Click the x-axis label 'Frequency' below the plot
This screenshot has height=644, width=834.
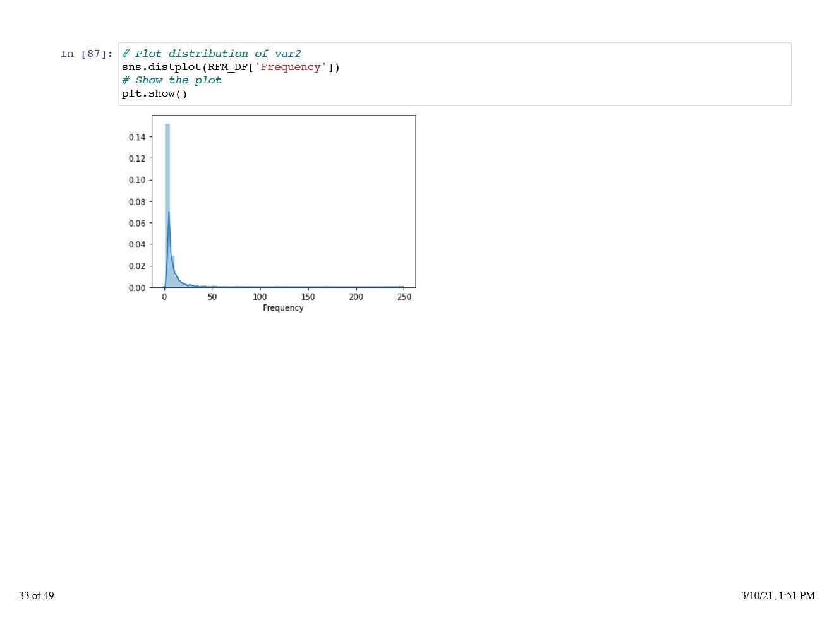point(283,308)
